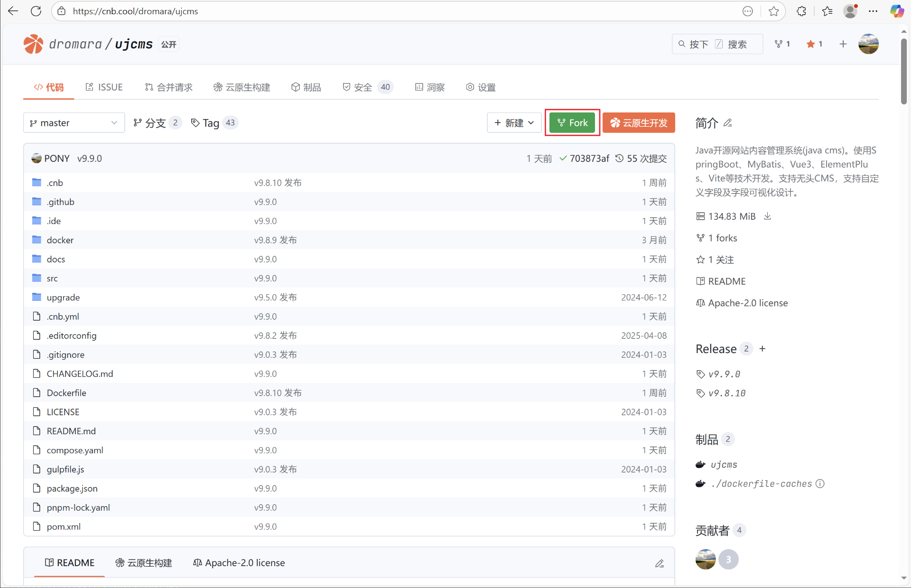View the Tag list
This screenshot has width=911, height=588.
(214, 123)
